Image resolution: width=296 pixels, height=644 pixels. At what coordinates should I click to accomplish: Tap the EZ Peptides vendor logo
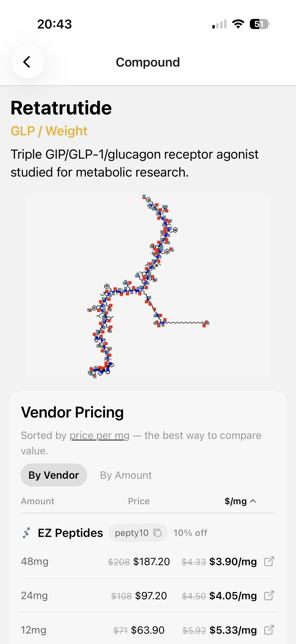(27, 533)
